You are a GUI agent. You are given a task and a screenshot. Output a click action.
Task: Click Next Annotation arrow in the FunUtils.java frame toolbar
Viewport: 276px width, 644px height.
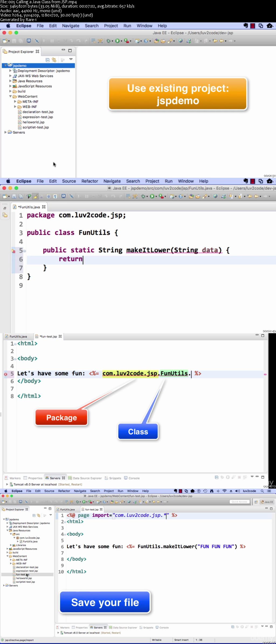click(x=231, y=196)
